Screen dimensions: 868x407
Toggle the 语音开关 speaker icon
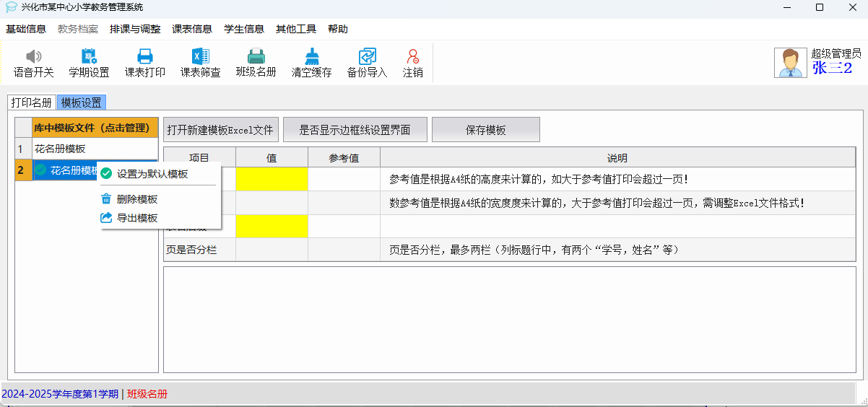click(33, 57)
